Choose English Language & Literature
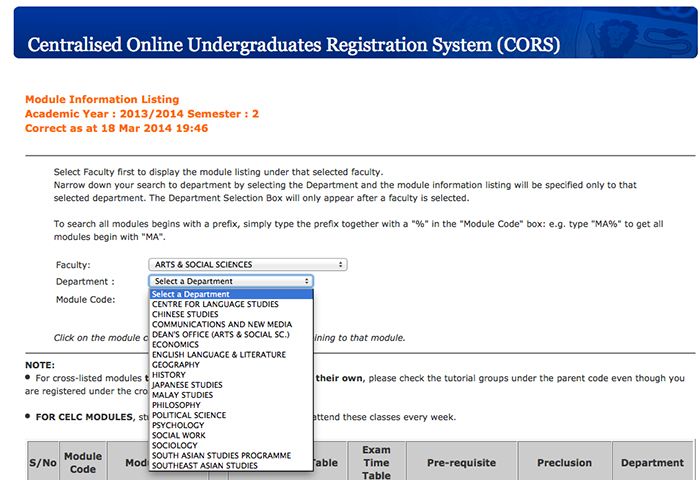This screenshot has height=480, width=700. pyautogui.click(x=231, y=355)
